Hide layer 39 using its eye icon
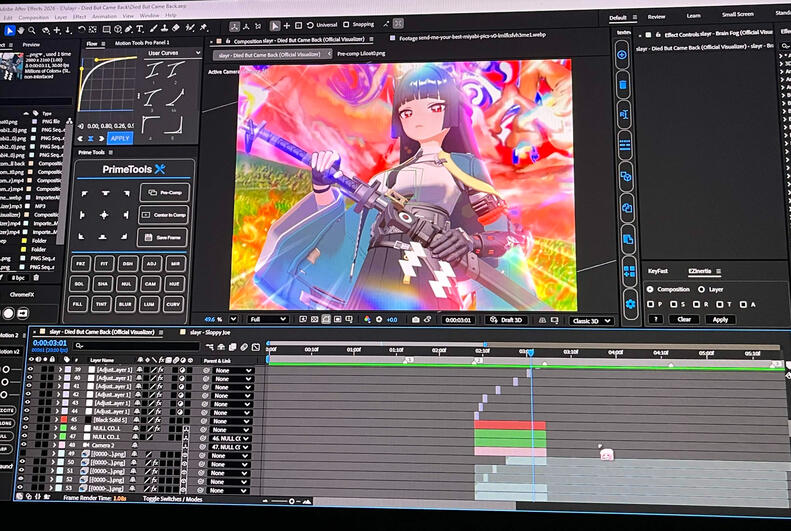Image resolution: width=791 pixels, height=531 pixels. click(30, 370)
